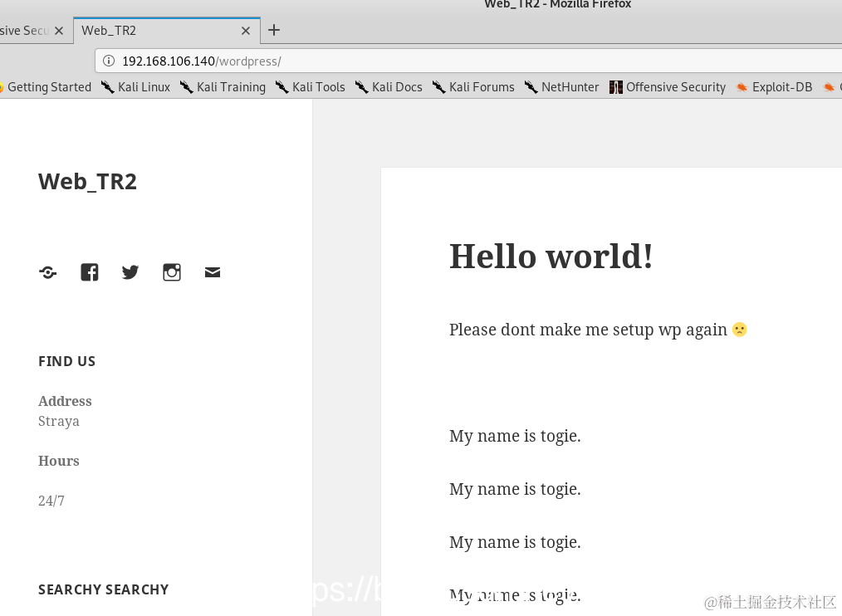Switch to the Web_TR2 tab
The width and height of the screenshot is (842, 616).
pyautogui.click(x=166, y=31)
